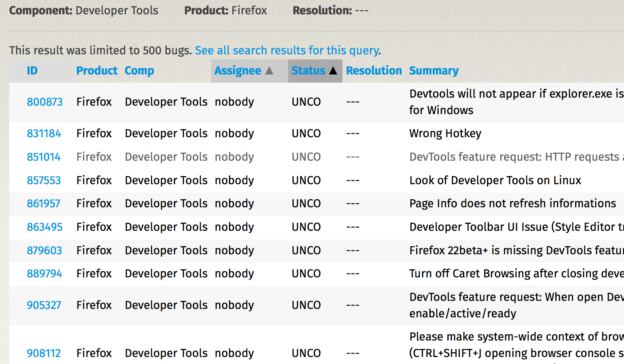This screenshot has width=624, height=364.
Task: Sort by the ID column header
Action: pos(32,70)
